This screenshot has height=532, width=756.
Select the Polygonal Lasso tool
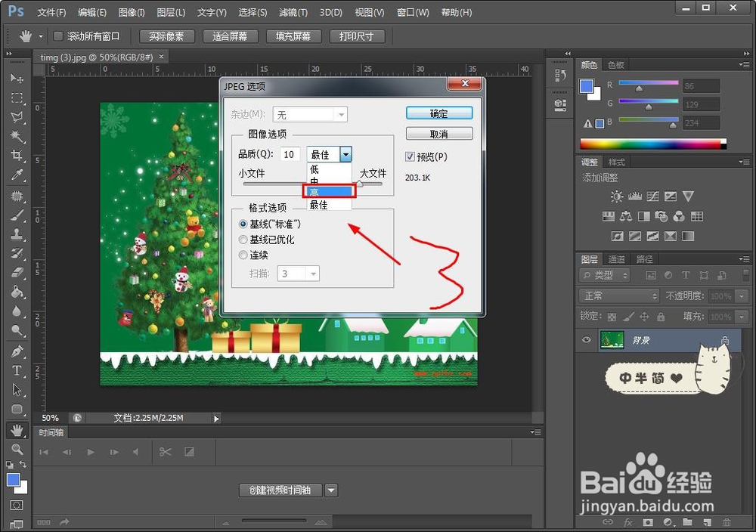coord(17,117)
